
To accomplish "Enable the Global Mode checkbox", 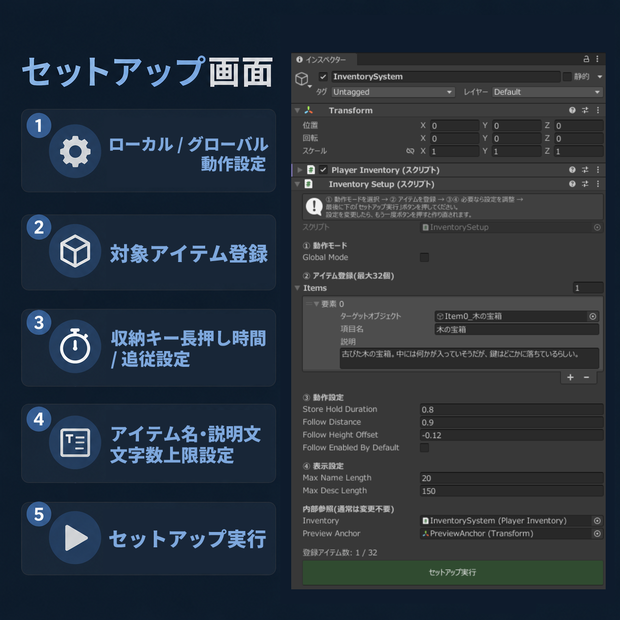I will pyautogui.click(x=424, y=257).
